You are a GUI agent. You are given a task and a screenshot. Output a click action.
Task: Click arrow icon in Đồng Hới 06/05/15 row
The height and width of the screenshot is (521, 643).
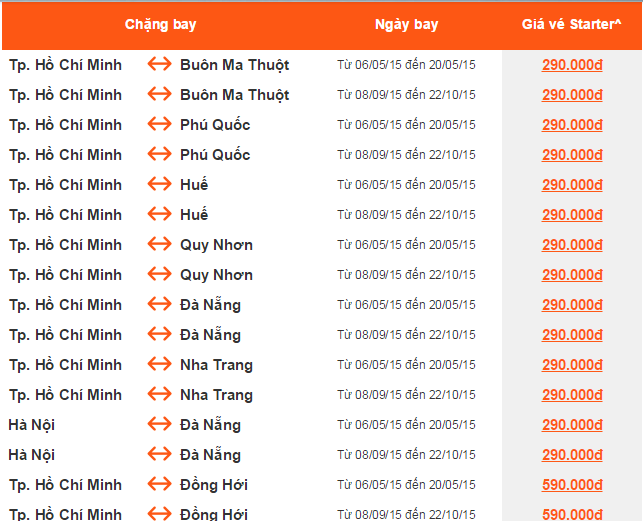(160, 485)
